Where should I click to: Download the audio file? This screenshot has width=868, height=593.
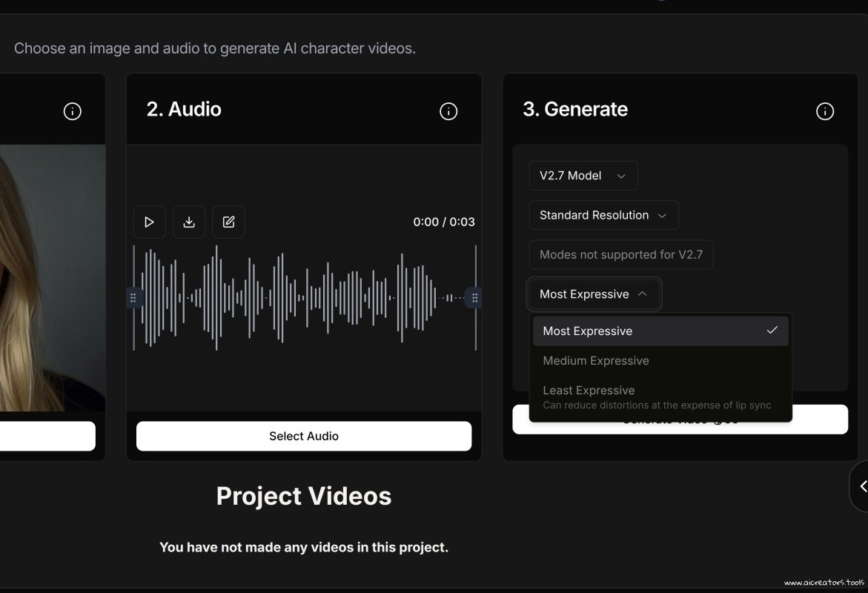click(189, 222)
